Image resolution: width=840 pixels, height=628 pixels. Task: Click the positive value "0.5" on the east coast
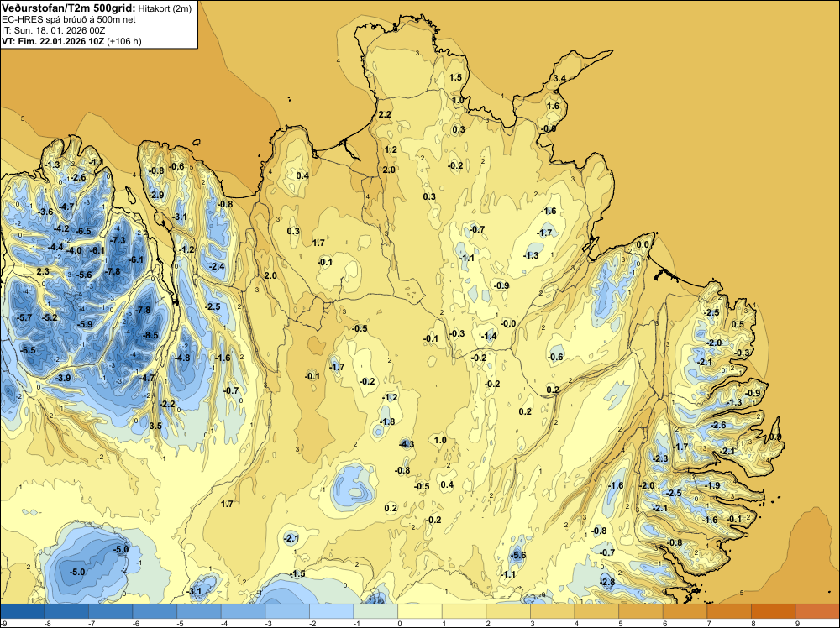pyautogui.click(x=738, y=324)
